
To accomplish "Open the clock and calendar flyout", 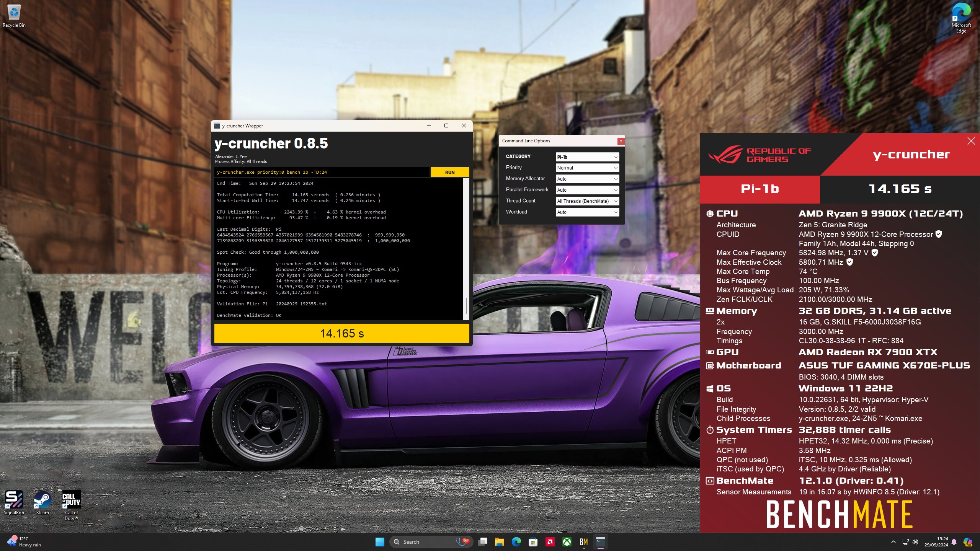I will click(936, 542).
